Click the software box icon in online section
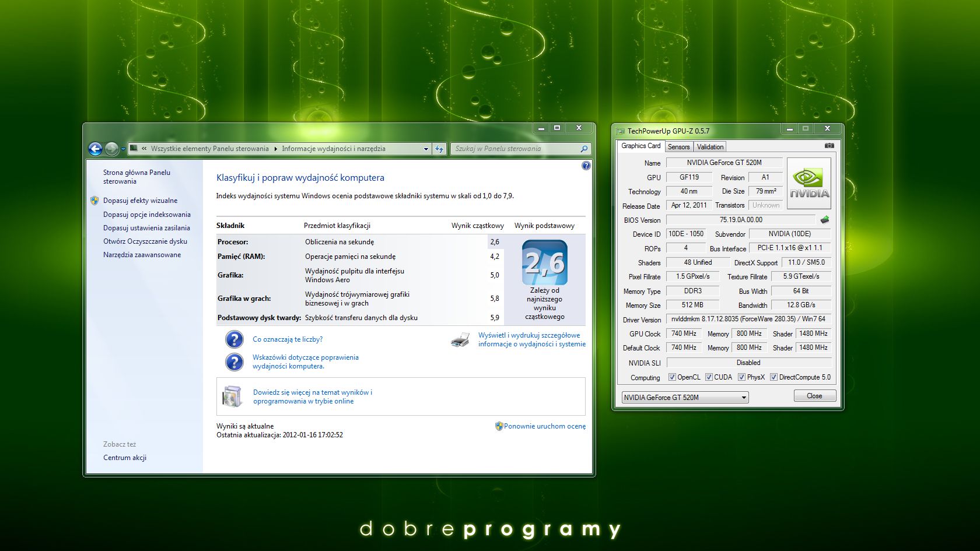This screenshot has width=980, height=551. point(232,396)
